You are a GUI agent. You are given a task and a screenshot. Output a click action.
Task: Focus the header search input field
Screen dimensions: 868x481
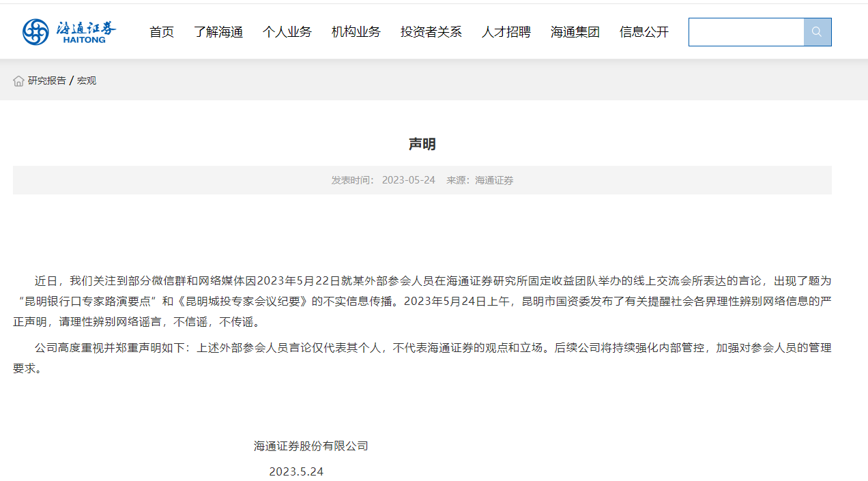click(x=747, y=32)
